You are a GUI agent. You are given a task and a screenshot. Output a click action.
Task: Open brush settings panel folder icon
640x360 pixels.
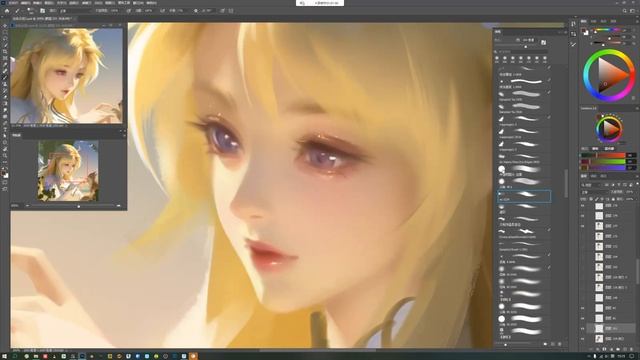(x=42, y=11)
